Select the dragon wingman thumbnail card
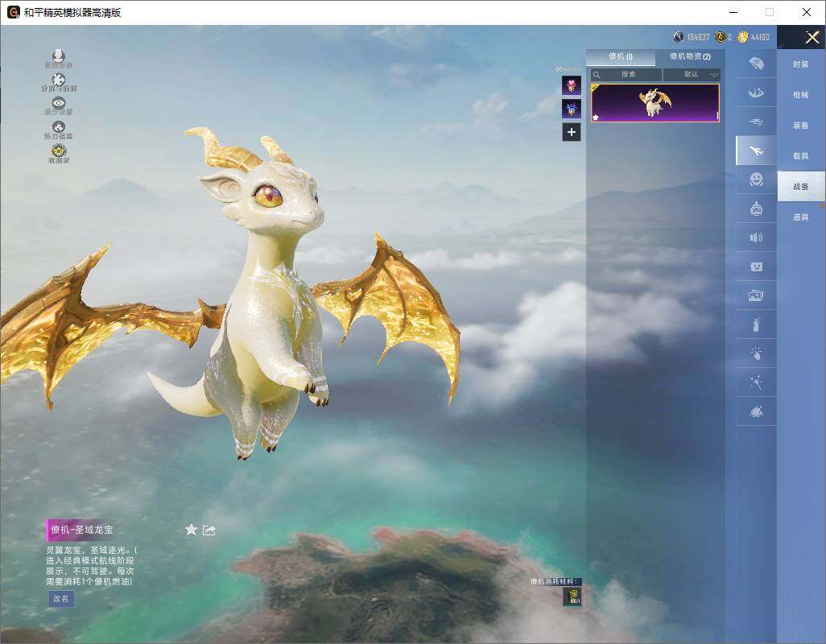 655,103
